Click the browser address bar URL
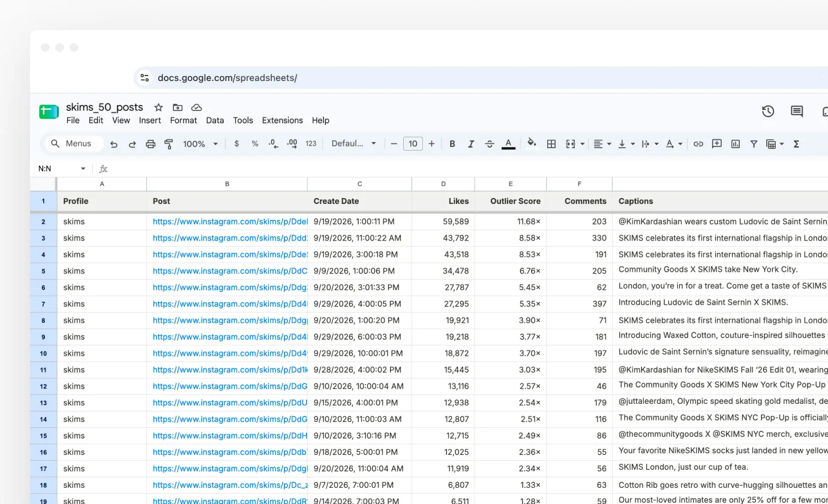 point(227,78)
